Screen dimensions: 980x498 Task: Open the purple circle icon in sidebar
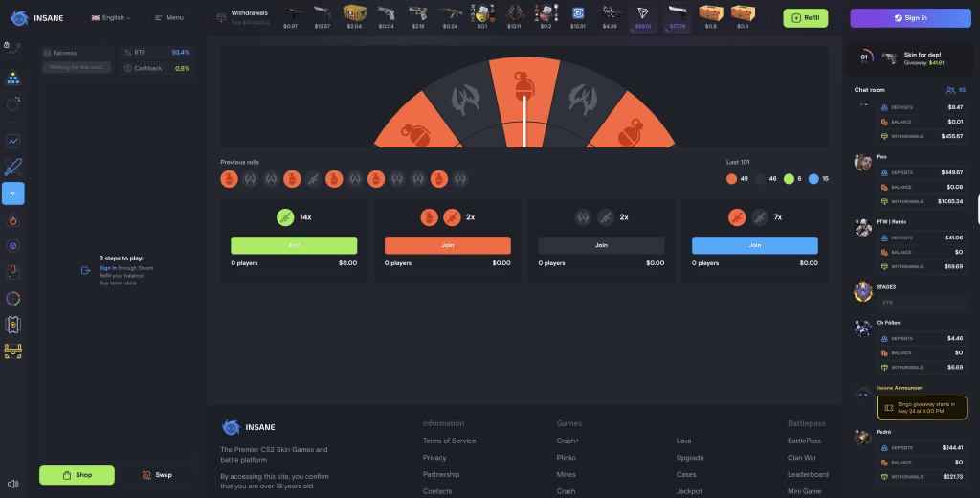(x=13, y=246)
